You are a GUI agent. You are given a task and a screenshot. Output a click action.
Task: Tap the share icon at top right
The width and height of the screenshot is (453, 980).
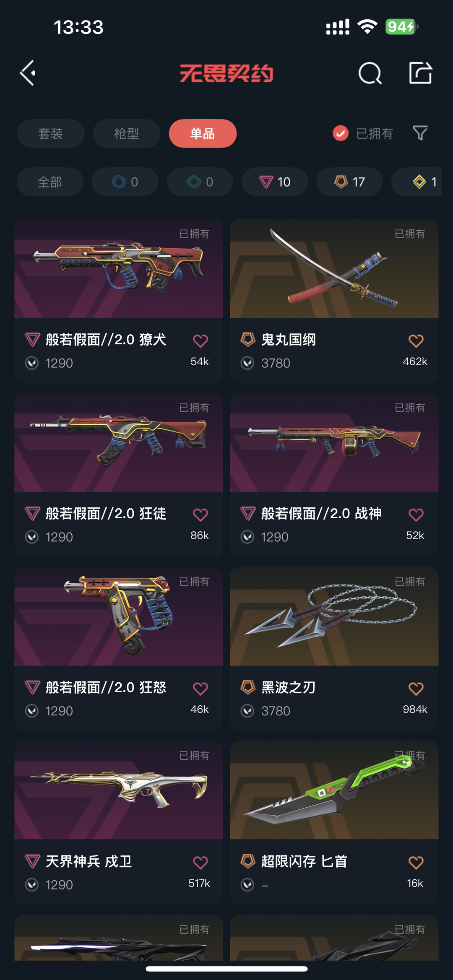(x=420, y=73)
